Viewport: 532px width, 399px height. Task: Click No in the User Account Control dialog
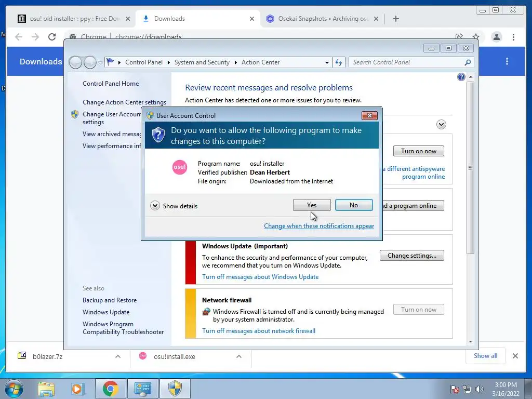(353, 205)
